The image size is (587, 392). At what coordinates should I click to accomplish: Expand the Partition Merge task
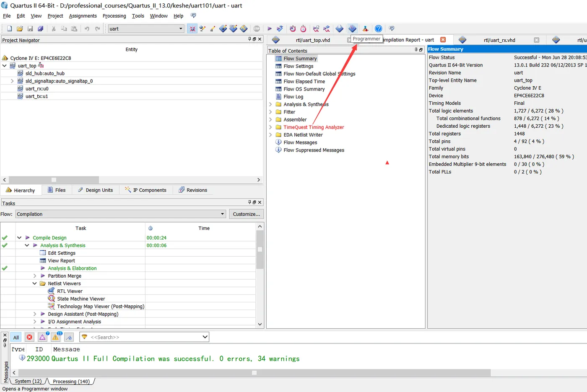tap(35, 276)
